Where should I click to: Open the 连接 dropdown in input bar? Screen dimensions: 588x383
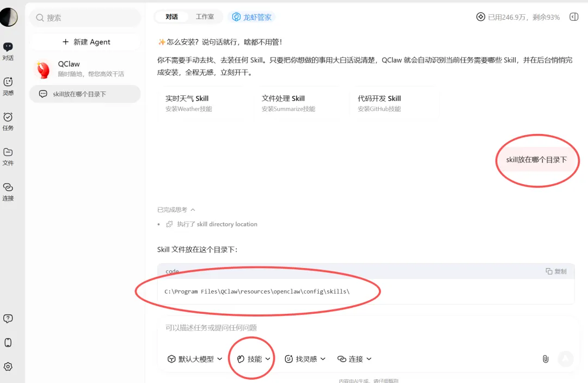click(x=354, y=359)
